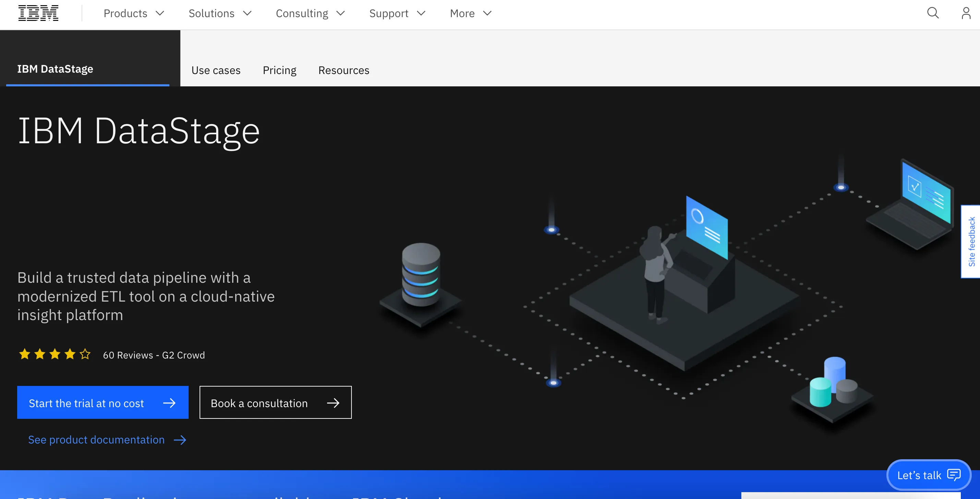Click the chat bubble icon in Let's talk

[x=954, y=475]
